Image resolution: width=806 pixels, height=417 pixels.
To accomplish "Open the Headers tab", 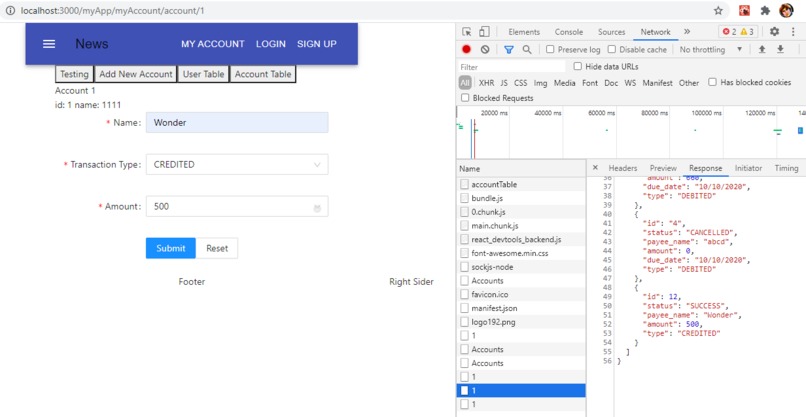I will point(622,168).
